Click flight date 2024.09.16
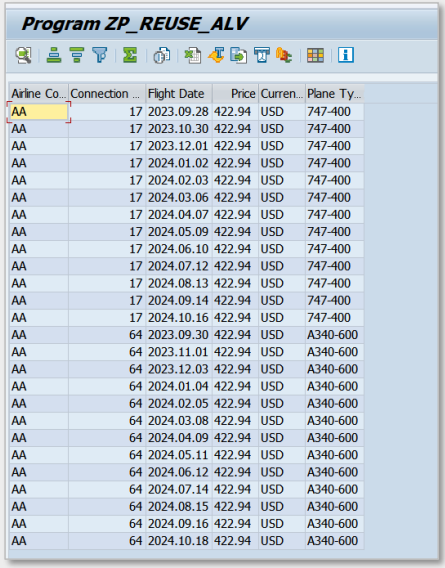This screenshot has height=568, width=445. (179, 523)
